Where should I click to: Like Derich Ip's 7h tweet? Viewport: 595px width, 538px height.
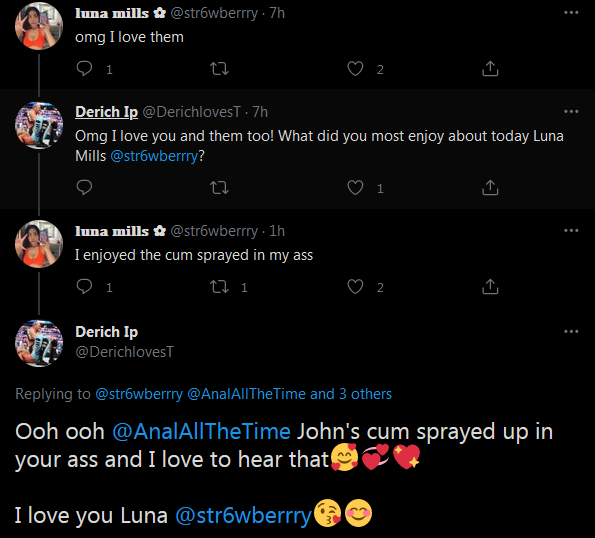(x=355, y=187)
